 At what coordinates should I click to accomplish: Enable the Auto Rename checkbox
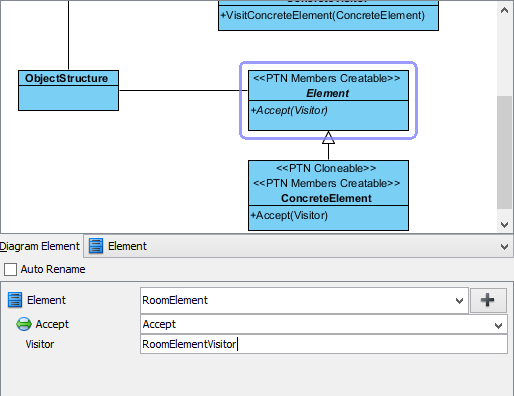(x=10, y=269)
